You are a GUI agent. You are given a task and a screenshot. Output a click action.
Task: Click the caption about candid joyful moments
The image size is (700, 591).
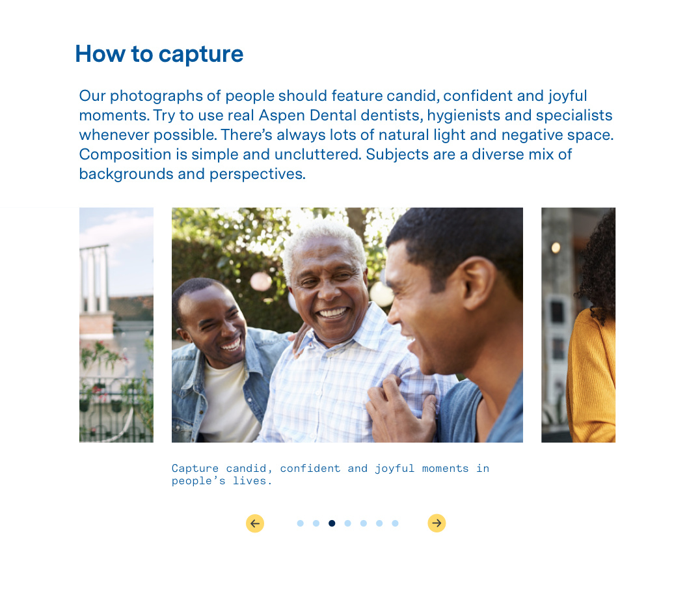coord(330,474)
